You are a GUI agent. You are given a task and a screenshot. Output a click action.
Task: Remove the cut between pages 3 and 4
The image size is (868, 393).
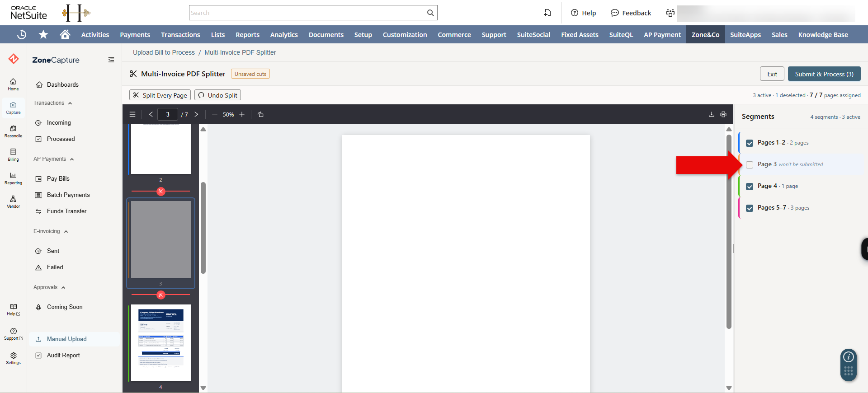pos(160,295)
